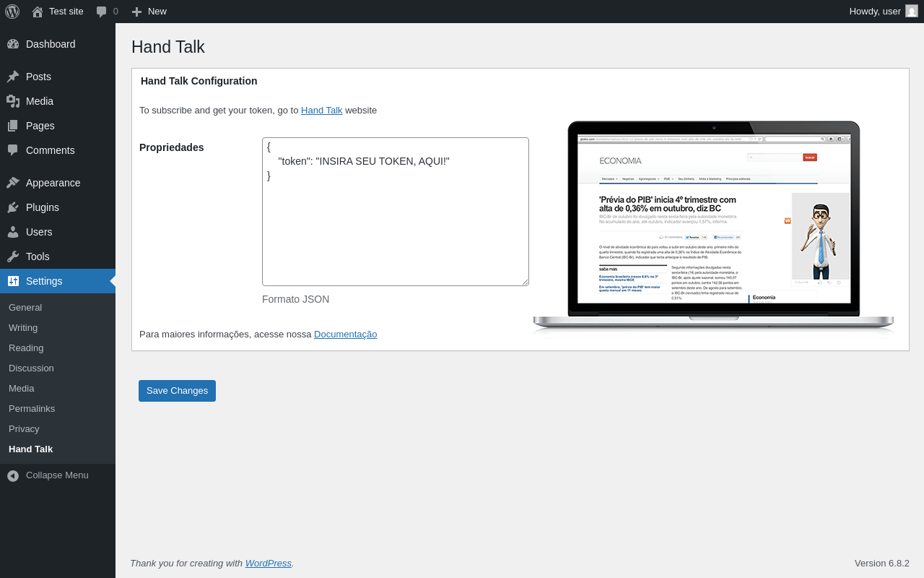Follow the Hand Talk website link
The image size is (924, 578).
322,110
